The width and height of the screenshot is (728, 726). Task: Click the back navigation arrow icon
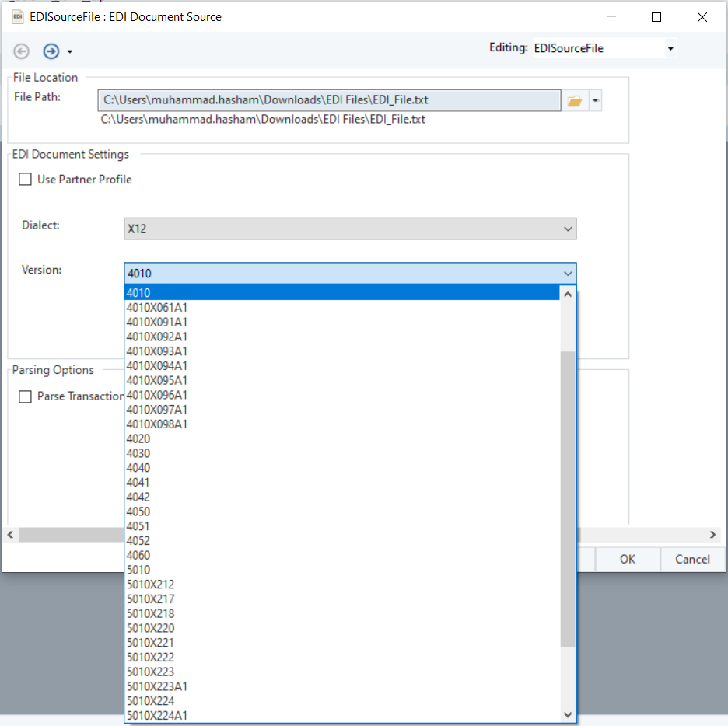pyautogui.click(x=22, y=51)
